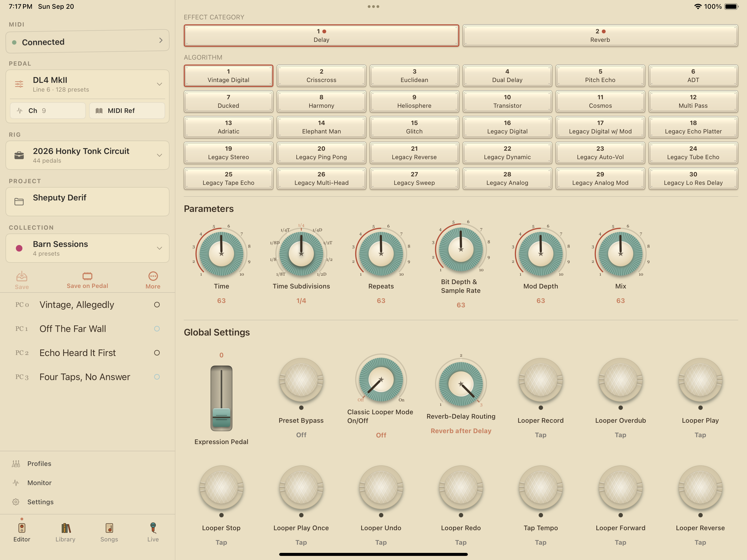Image resolution: width=747 pixels, height=560 pixels.
Task: Select the Delay effect category
Action: point(322,36)
